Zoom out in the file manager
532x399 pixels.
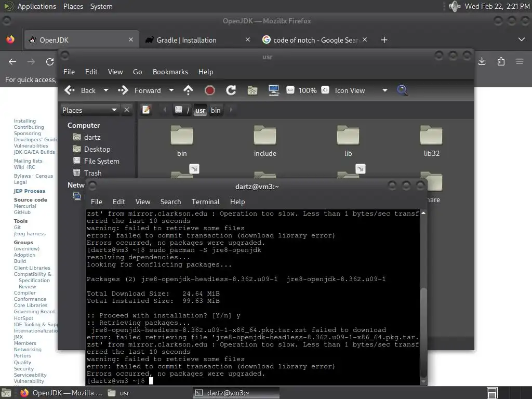pos(290,90)
